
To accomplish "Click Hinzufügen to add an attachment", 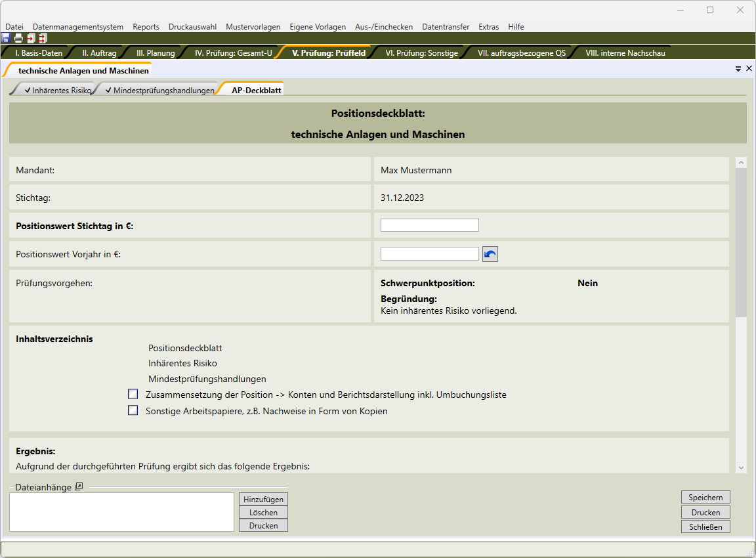I will tap(263, 500).
